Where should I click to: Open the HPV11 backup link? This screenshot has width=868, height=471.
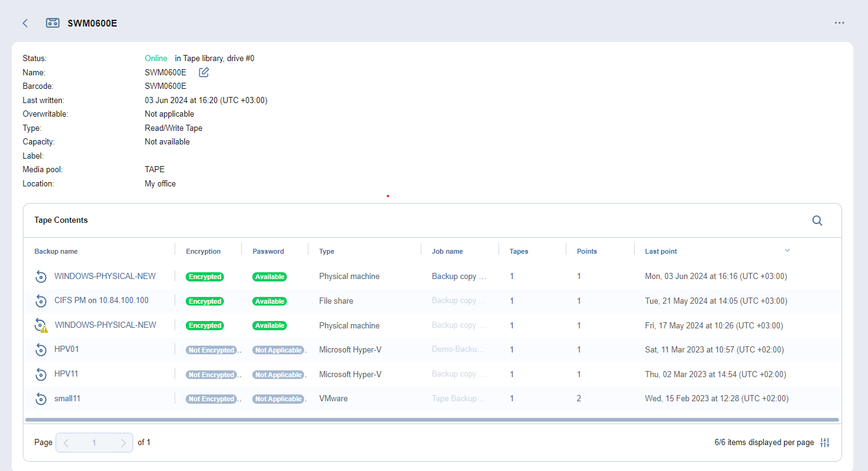point(66,374)
